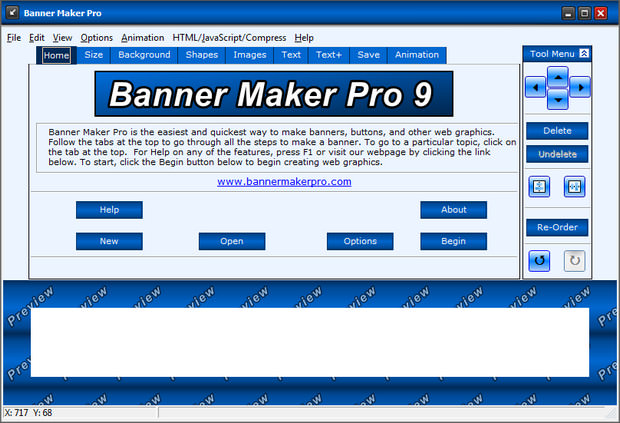Click the Help button on Home page
The height and width of the screenshot is (423, 620).
109,210
